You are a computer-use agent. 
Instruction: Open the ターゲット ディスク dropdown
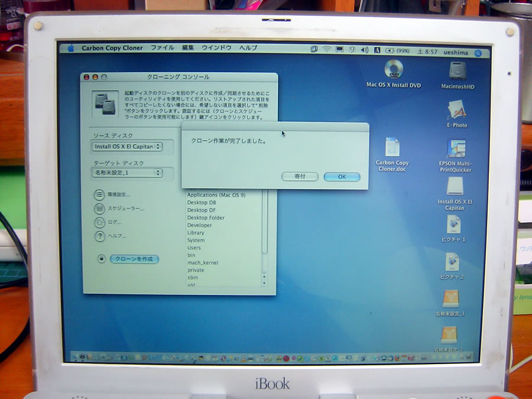tap(127, 173)
